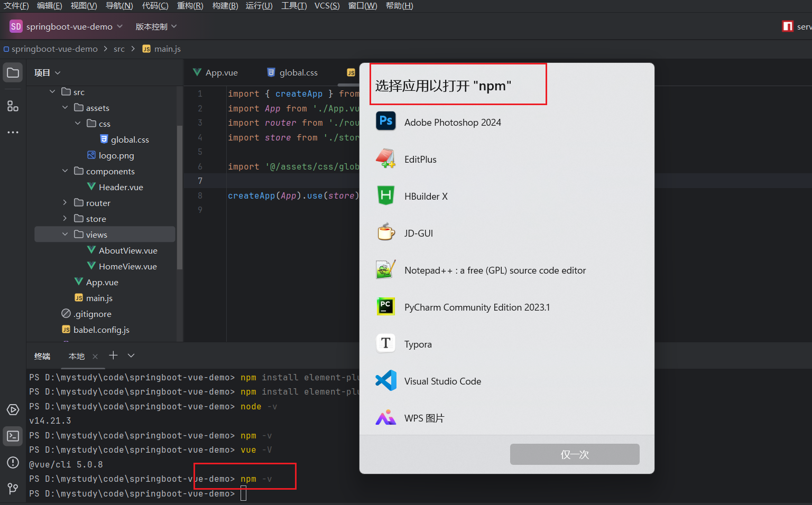This screenshot has height=505, width=812.
Task: Show more tool windows ellipsis icon
Action: pyautogui.click(x=13, y=132)
